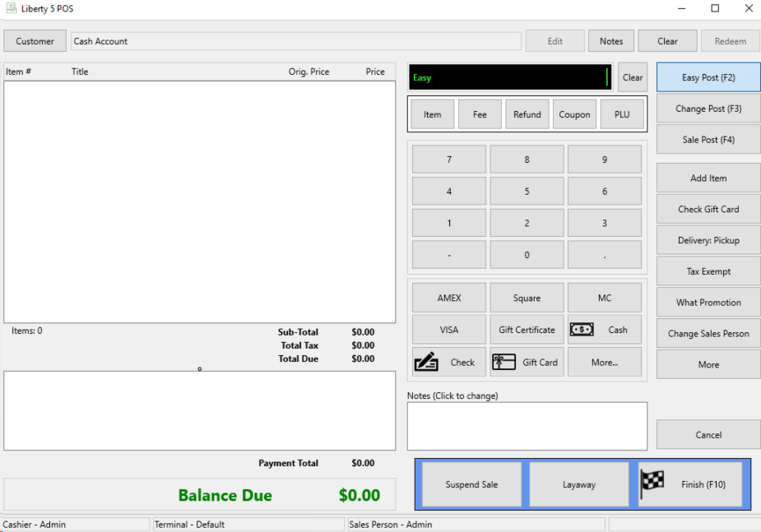Clear the Easy entry display
761x532 pixels.
click(633, 77)
